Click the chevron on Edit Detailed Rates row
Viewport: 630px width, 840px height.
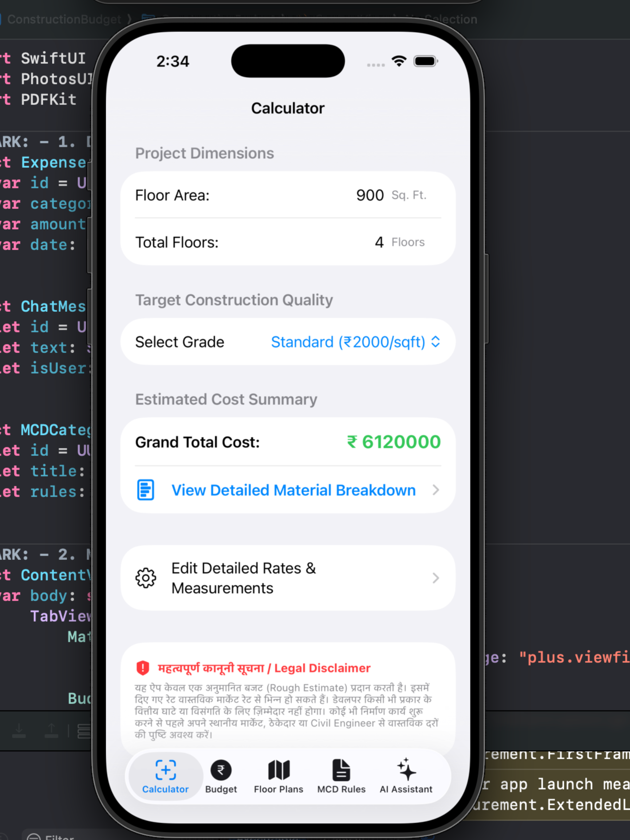point(436,578)
